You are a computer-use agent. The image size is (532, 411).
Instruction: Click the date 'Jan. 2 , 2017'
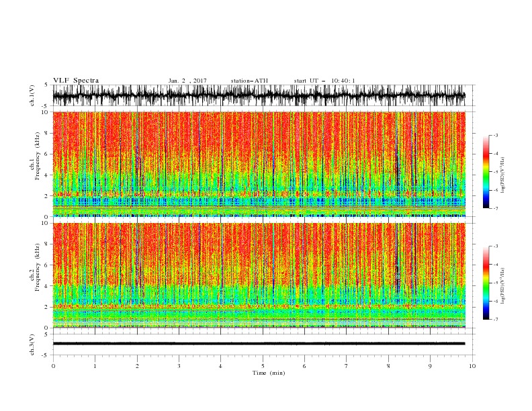187,81
